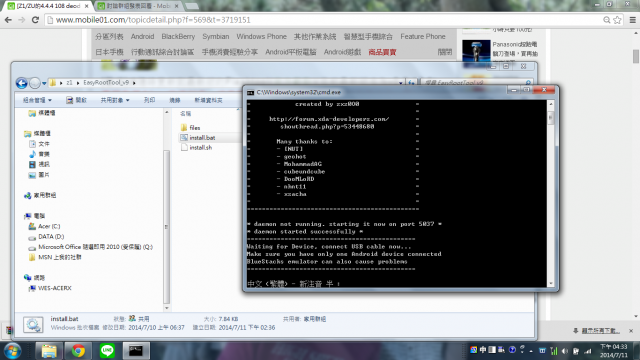Open Acer (C:) drive
The width and height of the screenshot is (640, 360).
click(49, 226)
